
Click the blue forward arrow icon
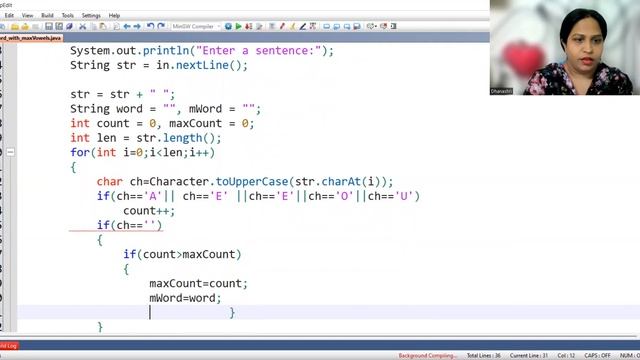(x=137, y=27)
